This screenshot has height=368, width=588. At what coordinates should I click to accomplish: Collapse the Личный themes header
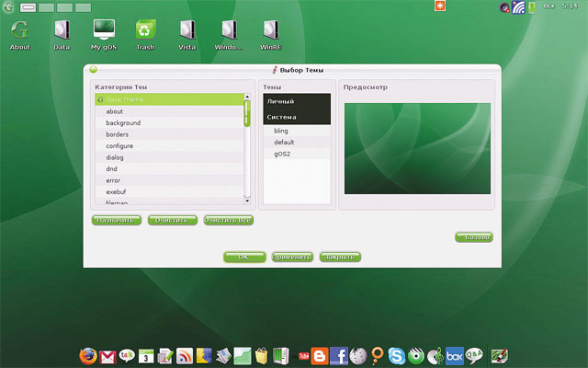(x=297, y=101)
